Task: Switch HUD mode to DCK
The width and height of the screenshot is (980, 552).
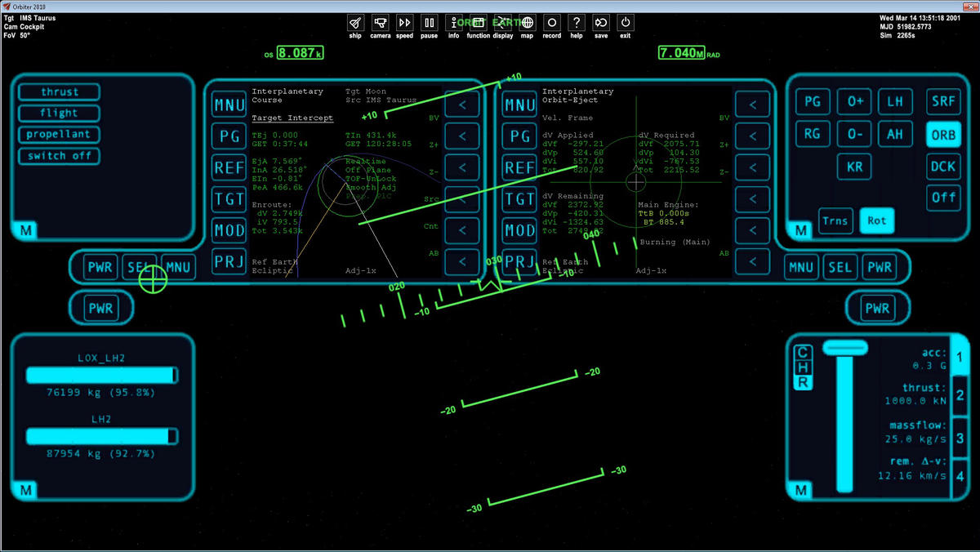Action: tap(944, 167)
